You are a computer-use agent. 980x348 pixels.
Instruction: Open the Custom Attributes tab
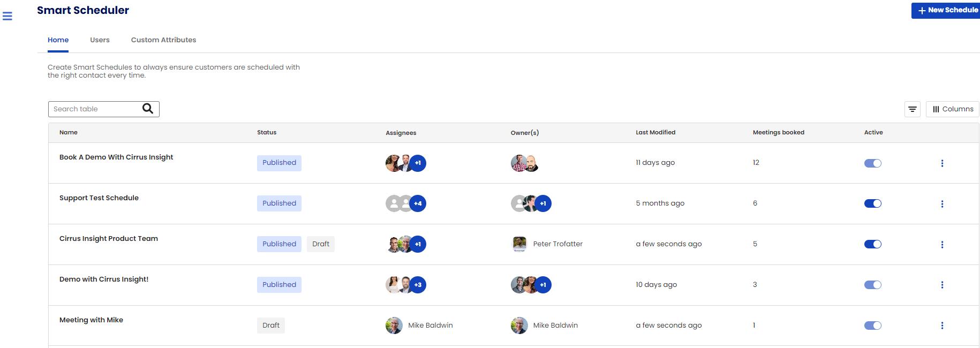click(x=163, y=40)
